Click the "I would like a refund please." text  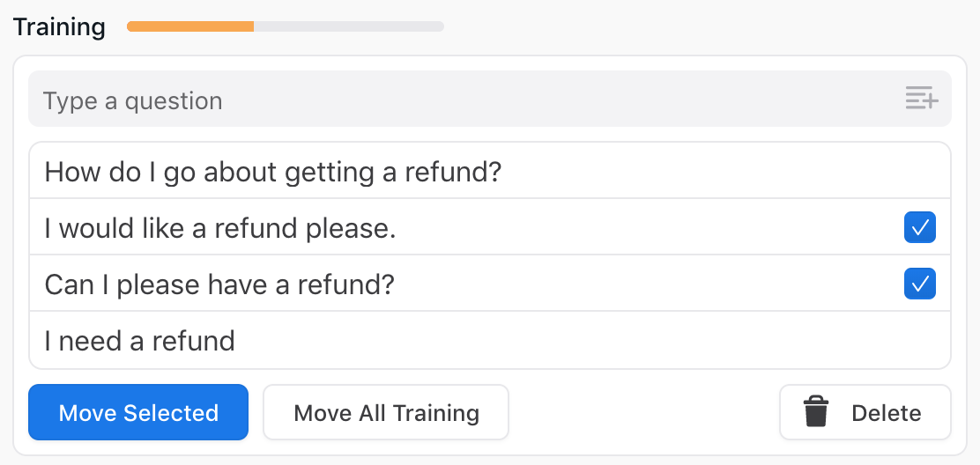220,228
